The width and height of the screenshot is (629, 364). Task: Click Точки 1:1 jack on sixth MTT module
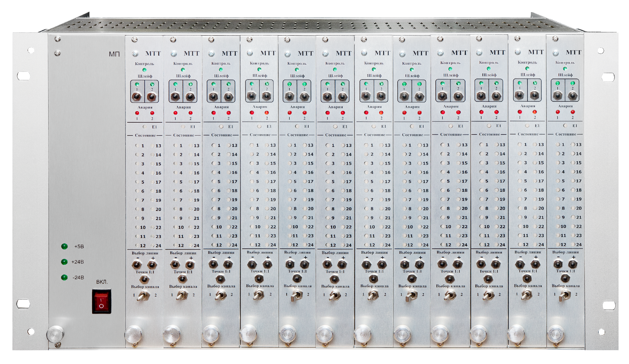click(335, 279)
